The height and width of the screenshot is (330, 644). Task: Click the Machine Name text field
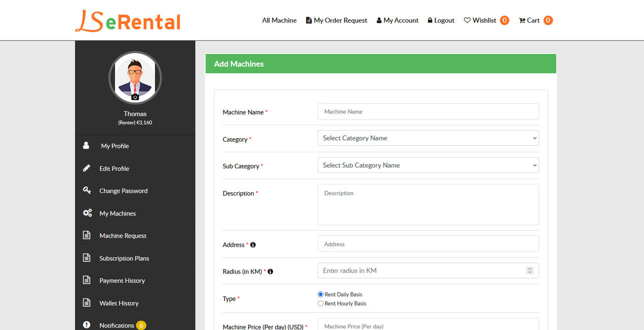[428, 112]
